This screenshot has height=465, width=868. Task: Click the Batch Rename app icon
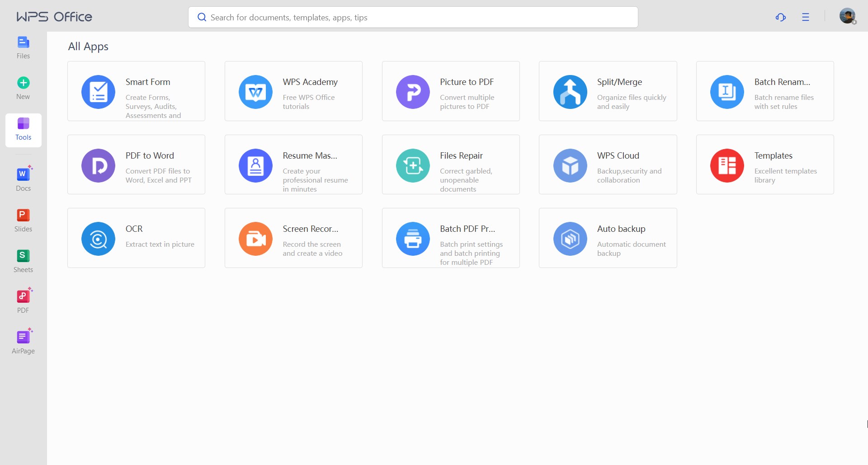[x=727, y=92]
